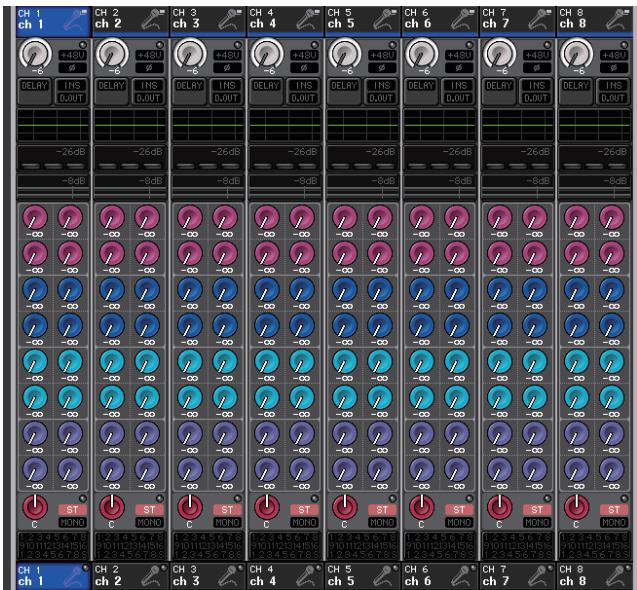The image size is (637, 590).
Task: Select the ch 5 name label at bottom
Action: (341, 581)
